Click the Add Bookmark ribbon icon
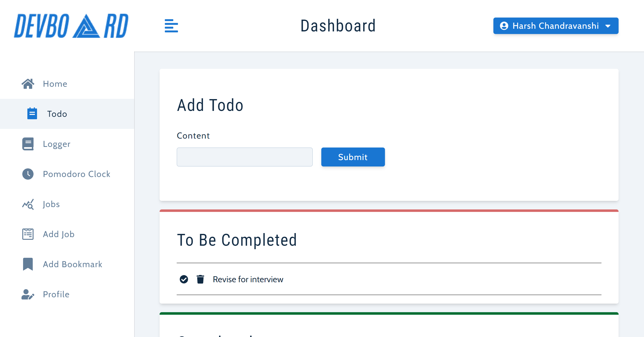 (28, 264)
